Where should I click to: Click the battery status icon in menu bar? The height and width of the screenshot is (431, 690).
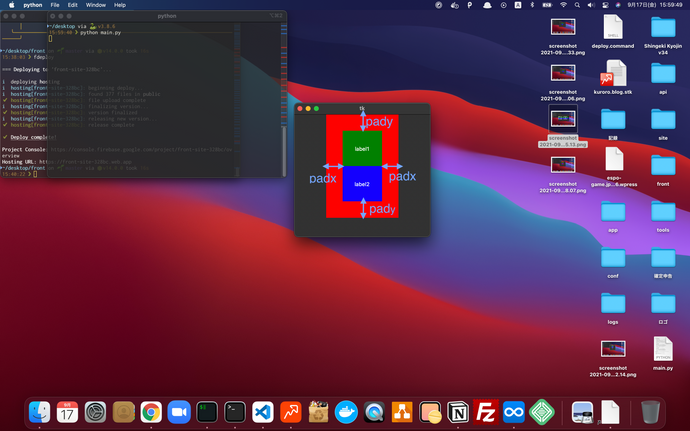click(x=547, y=5)
